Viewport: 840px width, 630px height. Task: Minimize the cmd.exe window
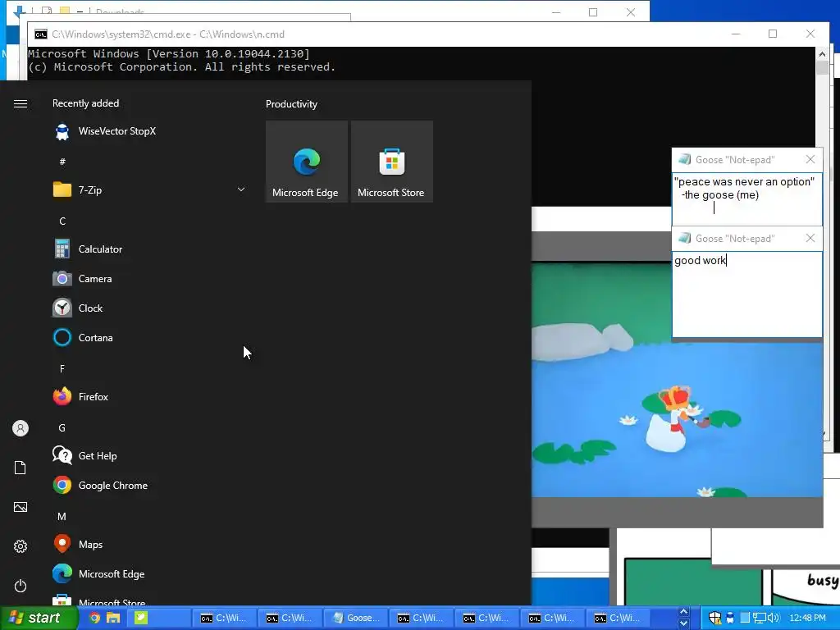tap(736, 34)
